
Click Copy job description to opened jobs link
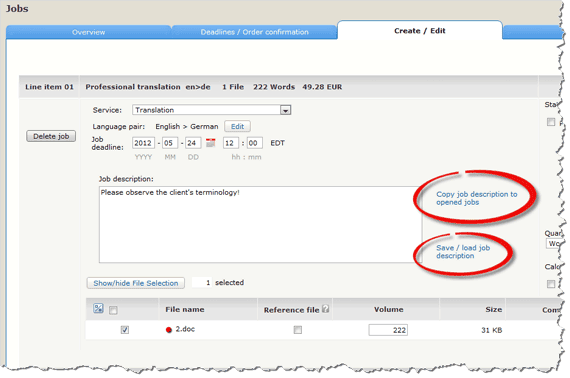[x=477, y=198]
